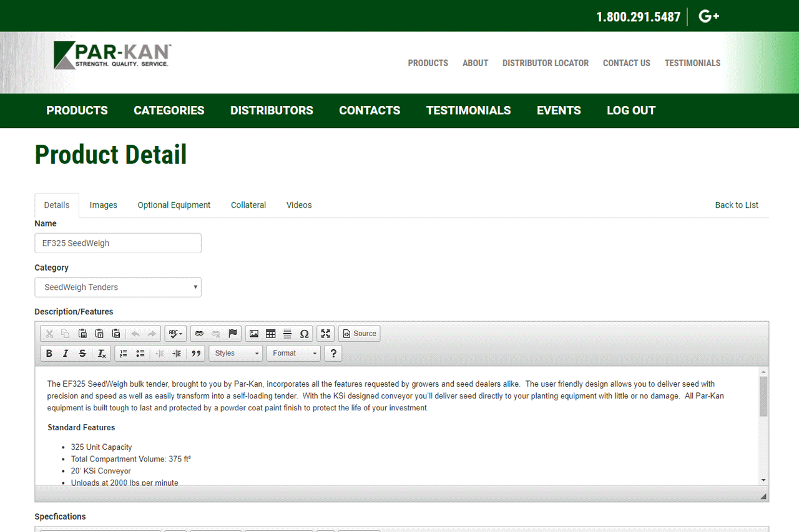
Task: Click the Standard Features heading text
Action: click(81, 428)
